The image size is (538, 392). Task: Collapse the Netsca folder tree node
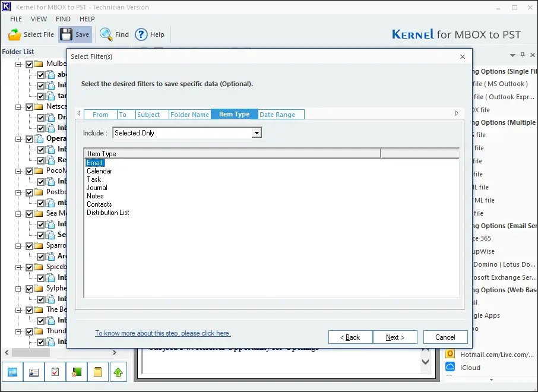18,107
